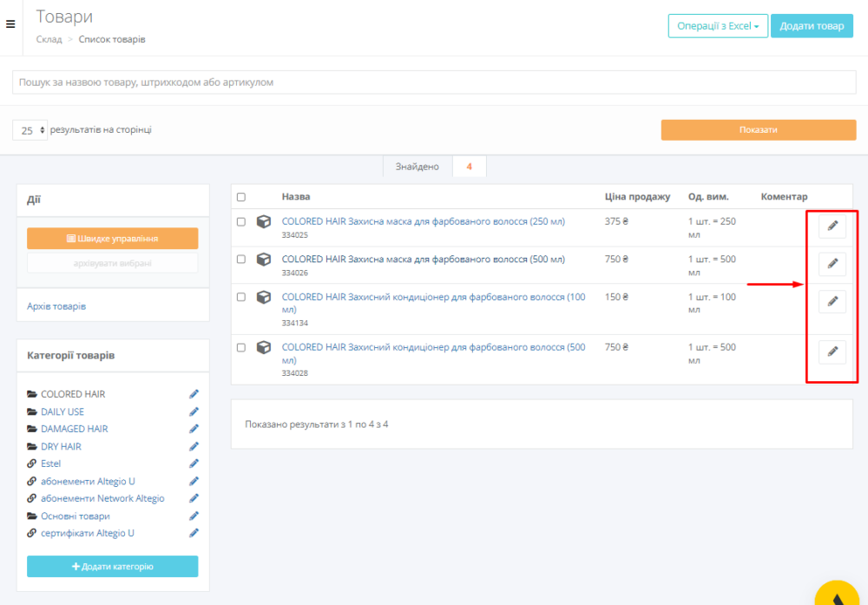Click box icon of product 334134
This screenshot has width=868, height=605.
click(264, 297)
